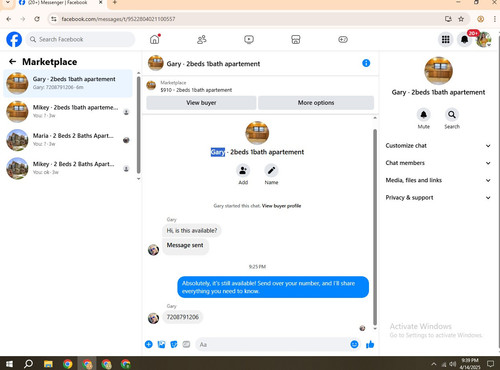The height and width of the screenshot is (370, 500).
Task: Open the Notifications bell icon
Action: (x=464, y=39)
